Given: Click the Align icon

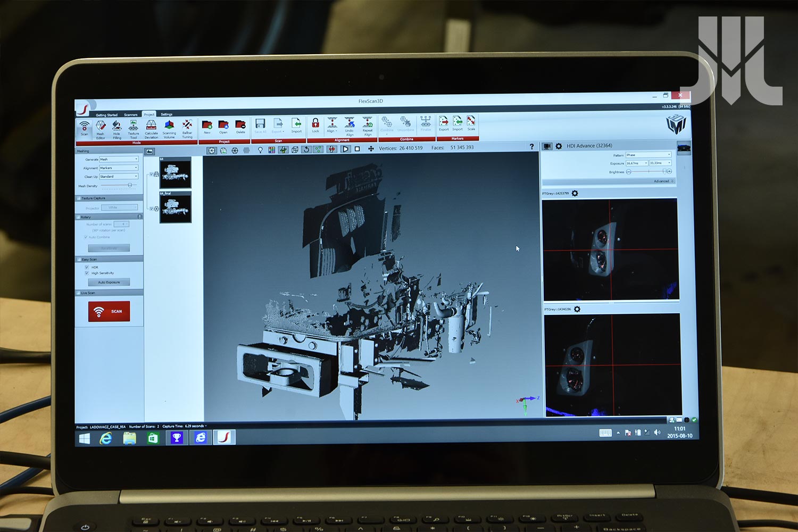Looking at the screenshot, I should point(332,125).
